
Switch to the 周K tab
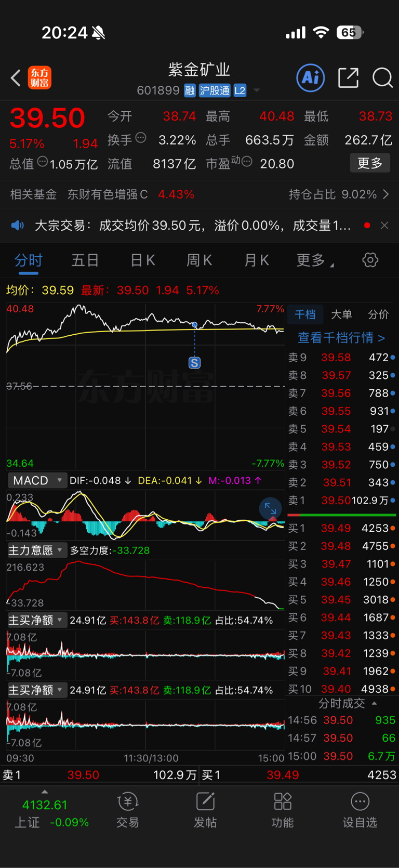(199, 260)
